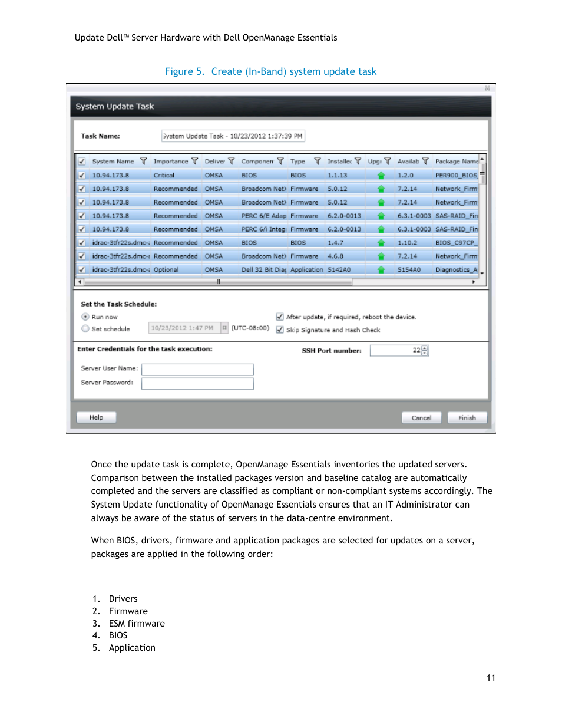This screenshot has height=728, width=562.
Task: Click the horizontal scrollbar thumb of the table
Action: (x=218, y=282)
